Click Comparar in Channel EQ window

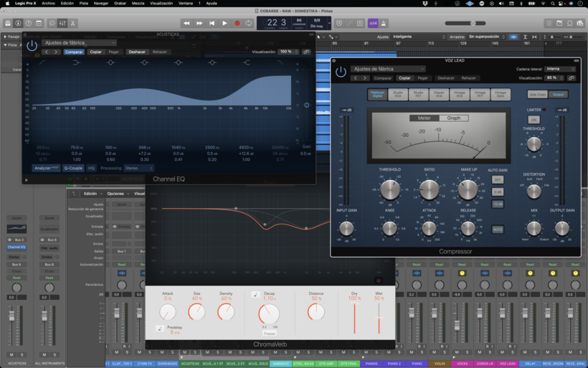pos(74,52)
